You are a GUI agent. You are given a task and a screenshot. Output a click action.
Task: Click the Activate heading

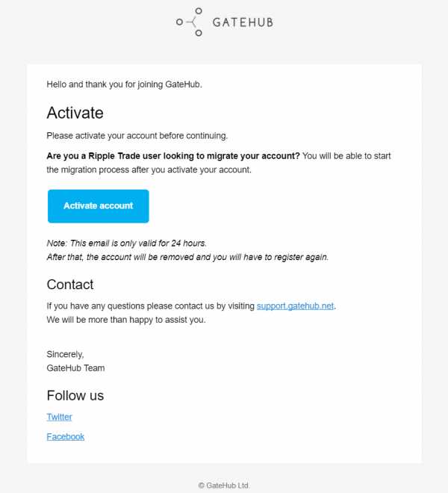point(75,113)
